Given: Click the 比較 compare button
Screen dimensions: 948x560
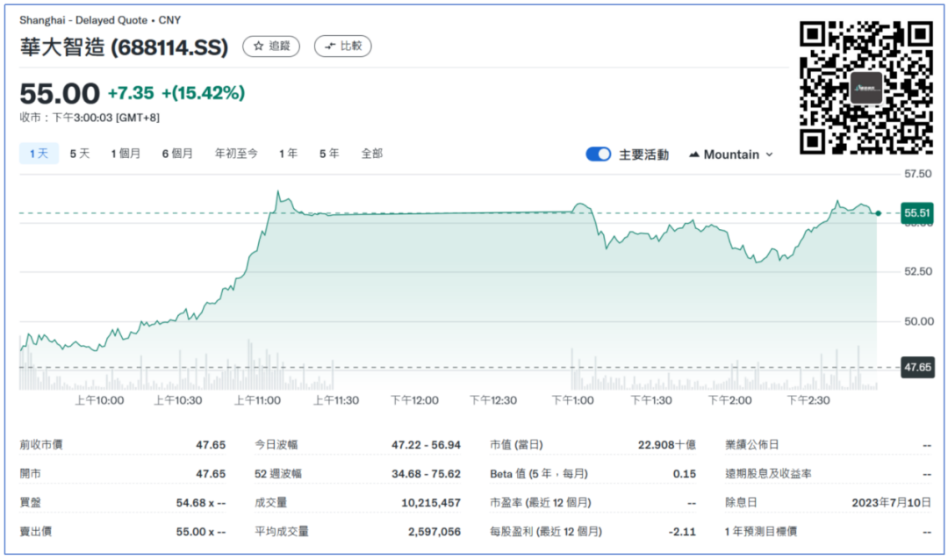Looking at the screenshot, I should point(342,46).
